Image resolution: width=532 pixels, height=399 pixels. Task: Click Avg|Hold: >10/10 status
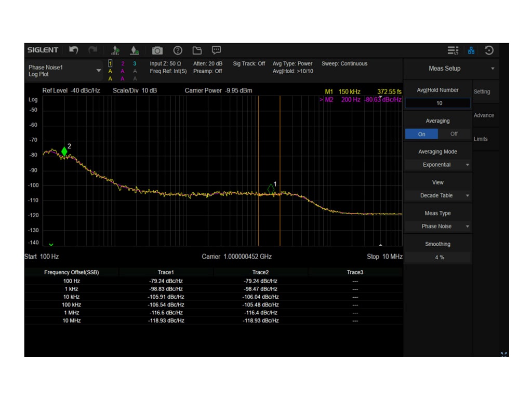(293, 71)
